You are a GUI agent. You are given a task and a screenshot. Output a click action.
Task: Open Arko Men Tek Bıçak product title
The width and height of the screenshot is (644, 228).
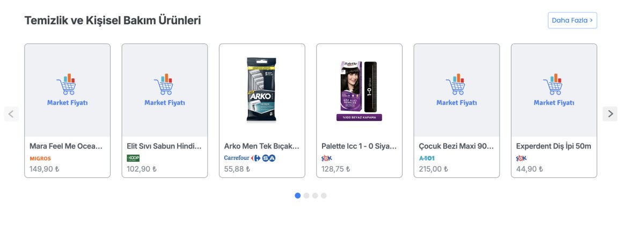pyautogui.click(x=261, y=146)
